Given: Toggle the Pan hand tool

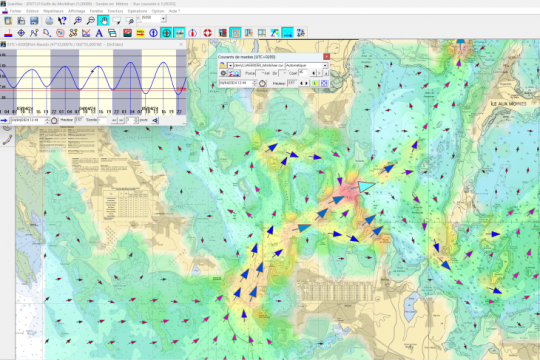Looking at the screenshot, I should tap(103, 21).
